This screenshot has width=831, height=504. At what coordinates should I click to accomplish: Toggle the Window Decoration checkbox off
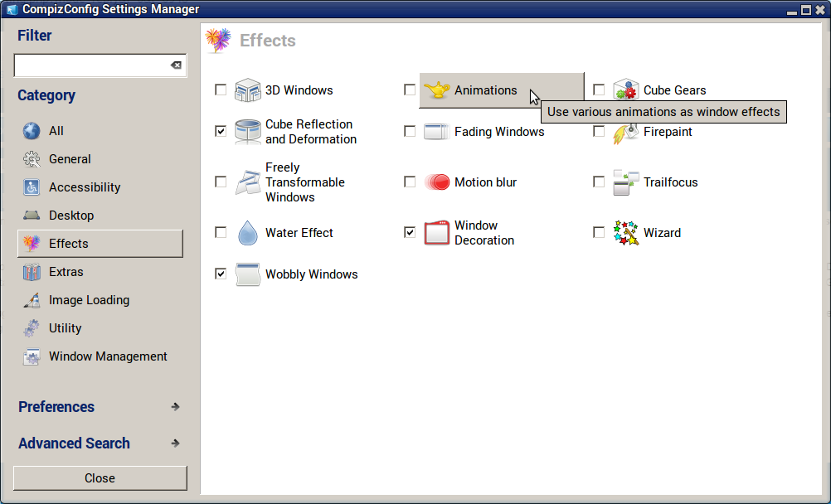pos(410,232)
